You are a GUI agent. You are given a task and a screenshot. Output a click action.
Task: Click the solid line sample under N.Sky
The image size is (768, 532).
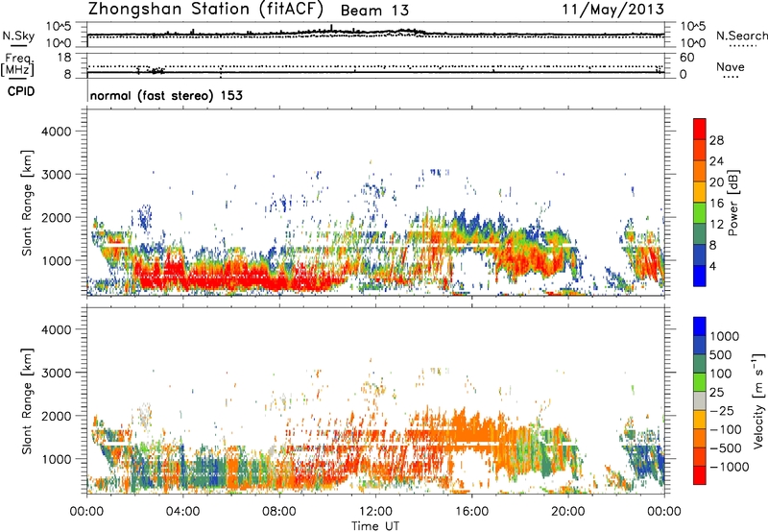coord(18,45)
